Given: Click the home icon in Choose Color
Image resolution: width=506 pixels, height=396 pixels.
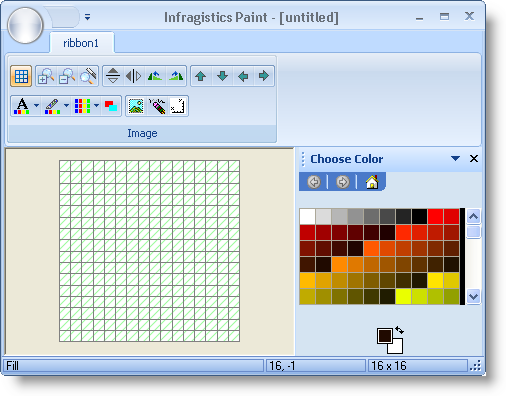Looking at the screenshot, I should point(372,182).
